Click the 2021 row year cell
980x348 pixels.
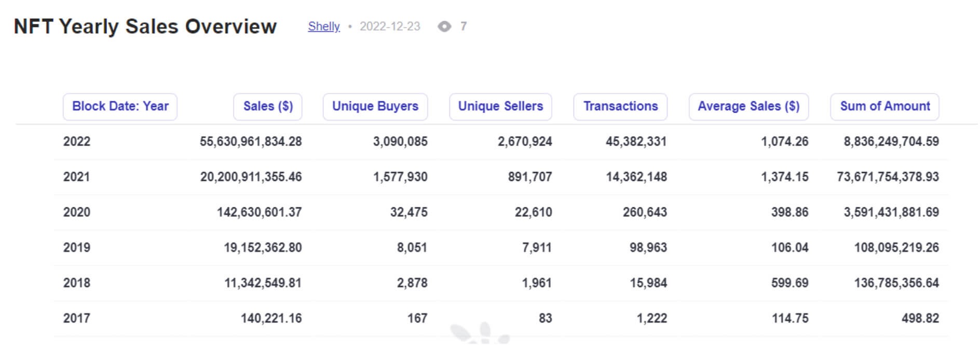tap(77, 177)
